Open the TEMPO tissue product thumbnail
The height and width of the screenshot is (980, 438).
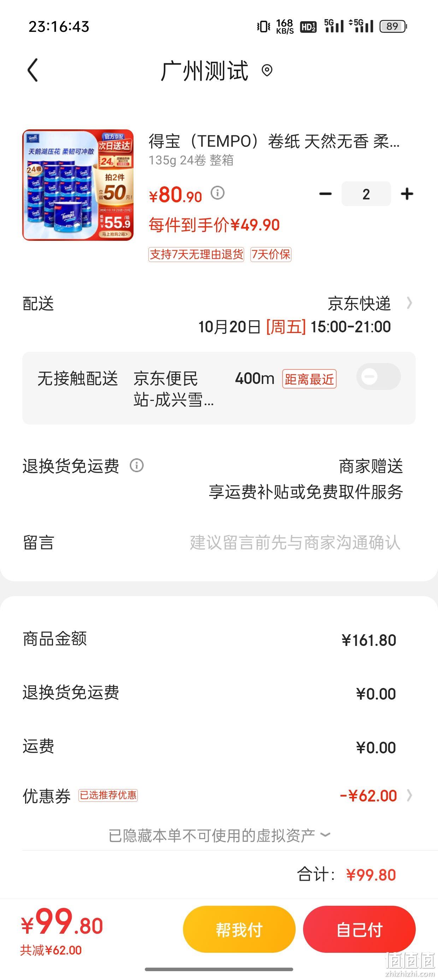(x=78, y=185)
